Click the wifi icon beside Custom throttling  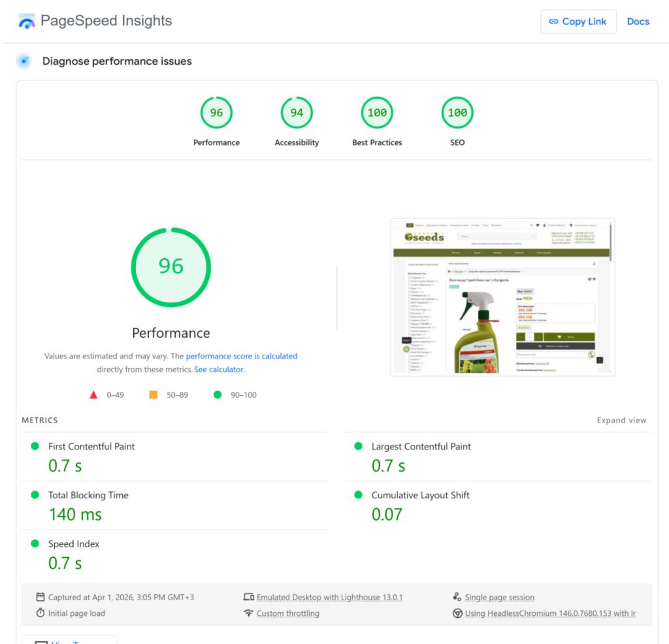(248, 613)
